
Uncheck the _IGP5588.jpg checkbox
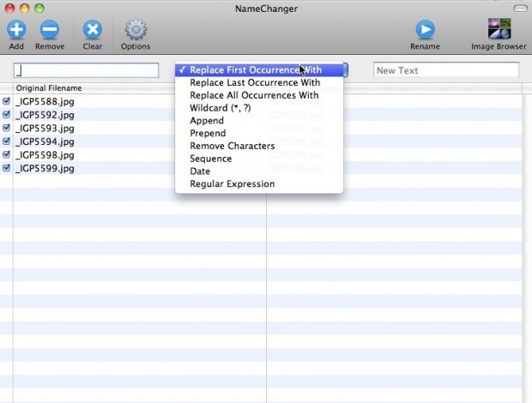coord(6,101)
